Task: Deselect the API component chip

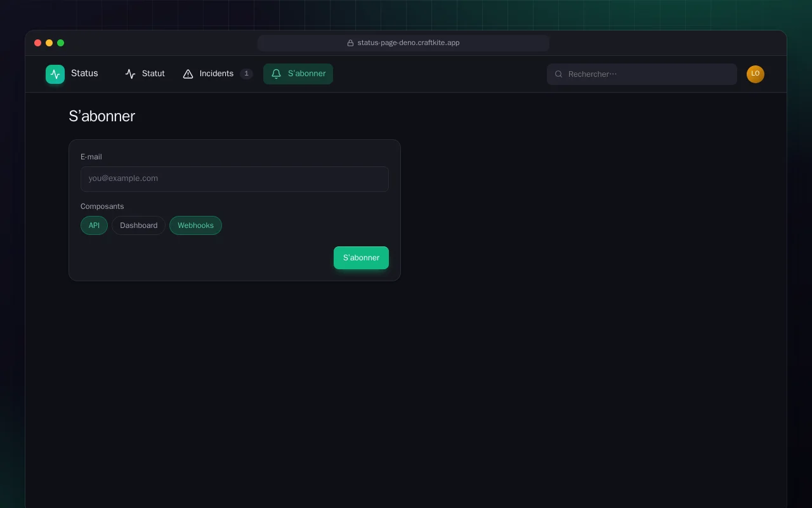Action: point(94,225)
